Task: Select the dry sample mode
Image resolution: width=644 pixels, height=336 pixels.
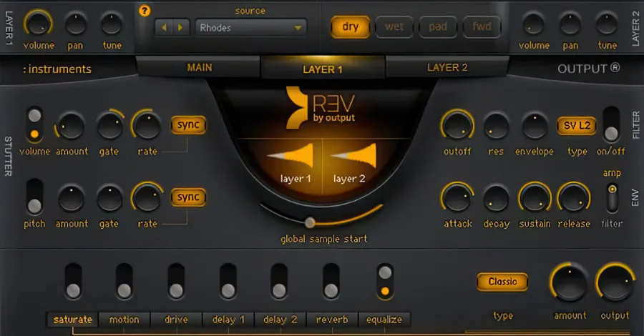Action: [351, 27]
